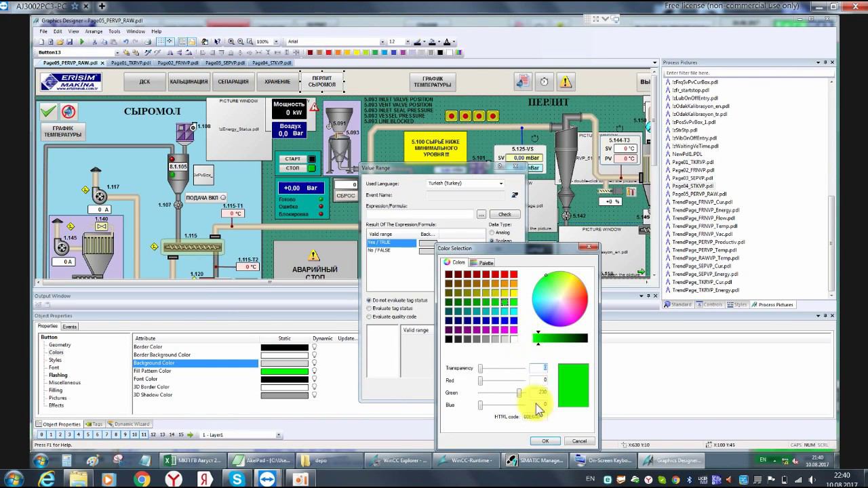Image resolution: width=868 pixels, height=488 pixels.
Task: Click the green Runtime start arrow icon
Action: pos(82,41)
